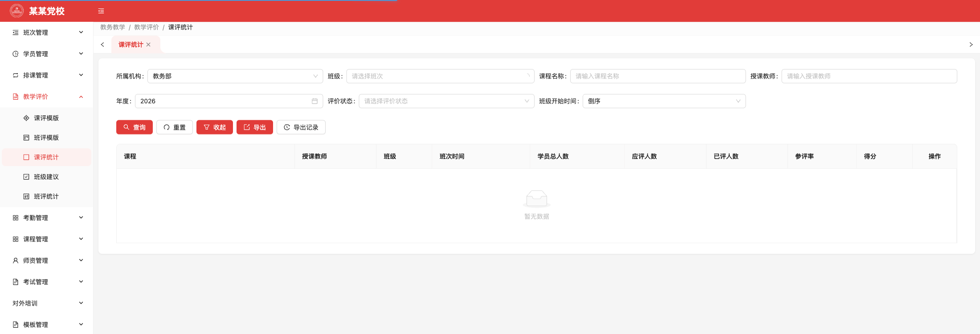Viewport: 980px width, 334px height.
Task: Open 班评统计 menu item
Action: tap(46, 196)
